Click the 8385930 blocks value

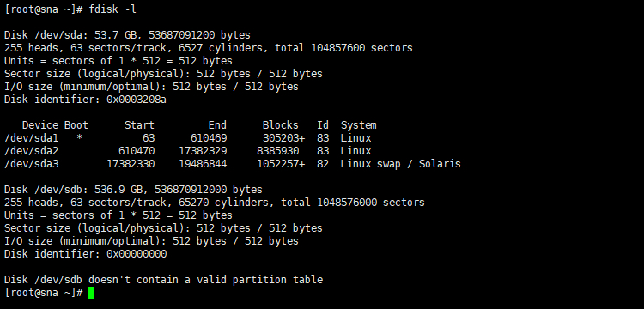[278, 151]
